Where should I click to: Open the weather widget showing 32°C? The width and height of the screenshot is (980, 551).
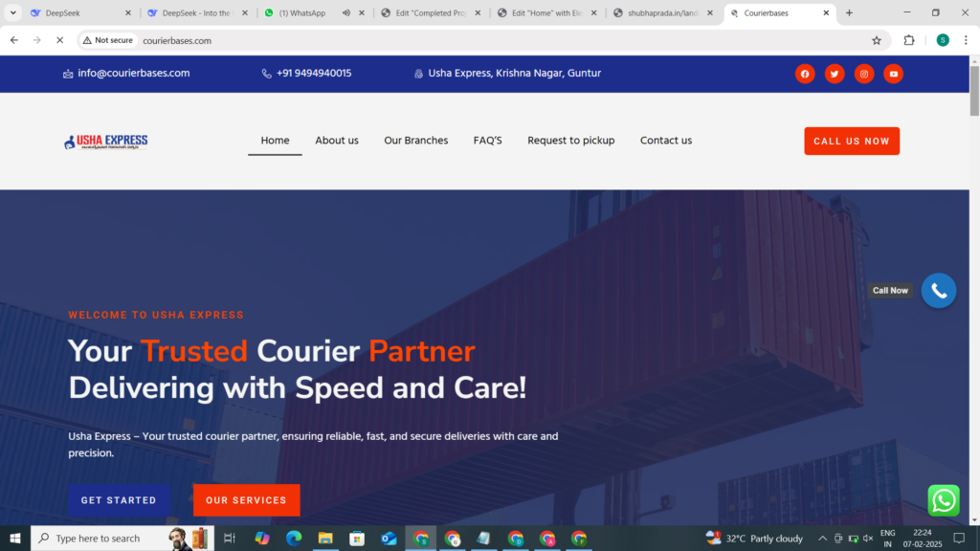(x=754, y=538)
